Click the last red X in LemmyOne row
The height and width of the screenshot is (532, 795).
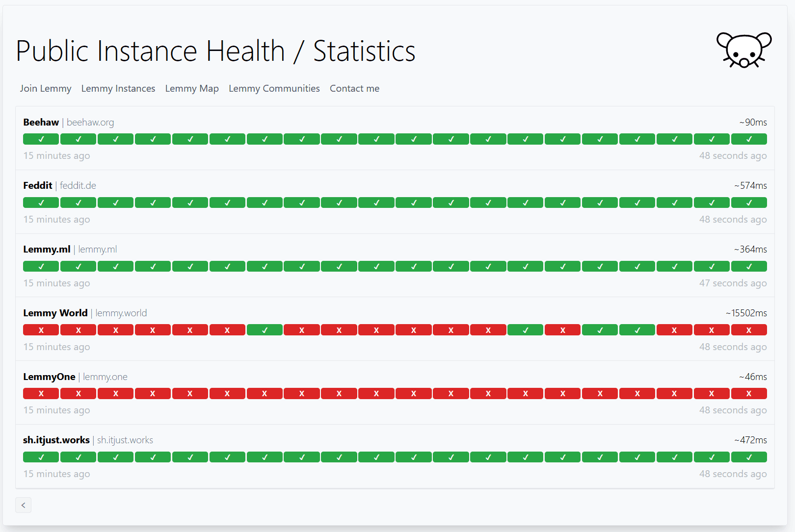[749, 394]
